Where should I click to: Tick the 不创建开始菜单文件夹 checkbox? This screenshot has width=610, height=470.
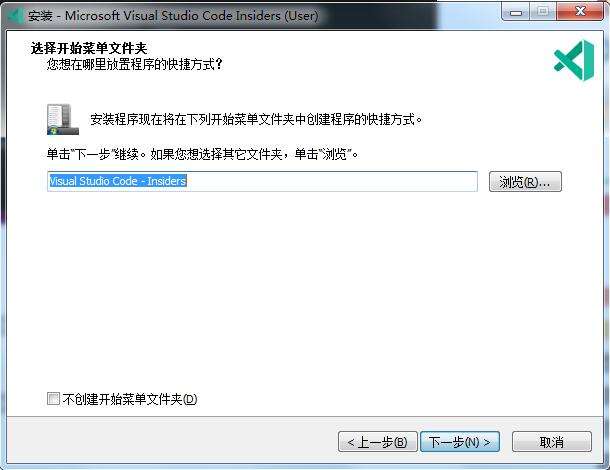tap(53, 398)
